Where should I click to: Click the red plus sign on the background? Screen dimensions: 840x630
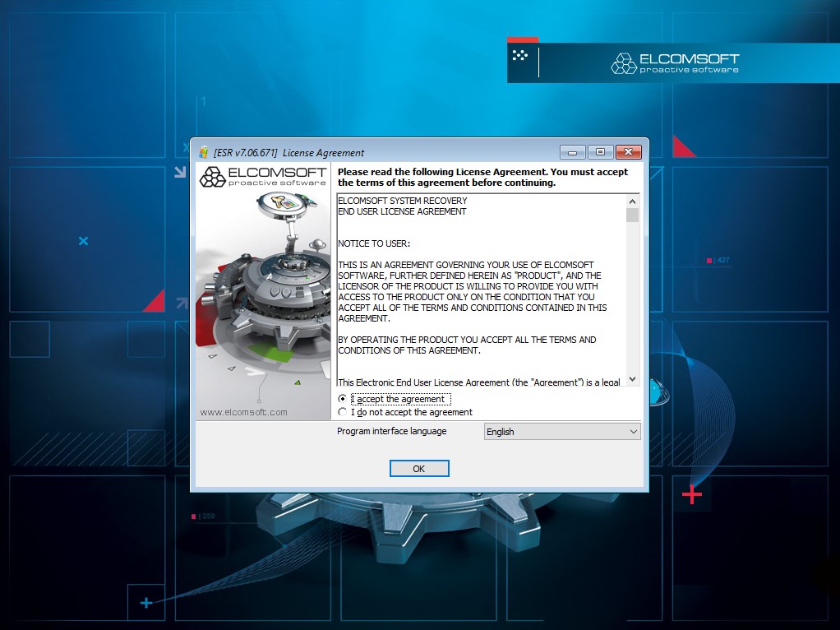click(x=692, y=494)
